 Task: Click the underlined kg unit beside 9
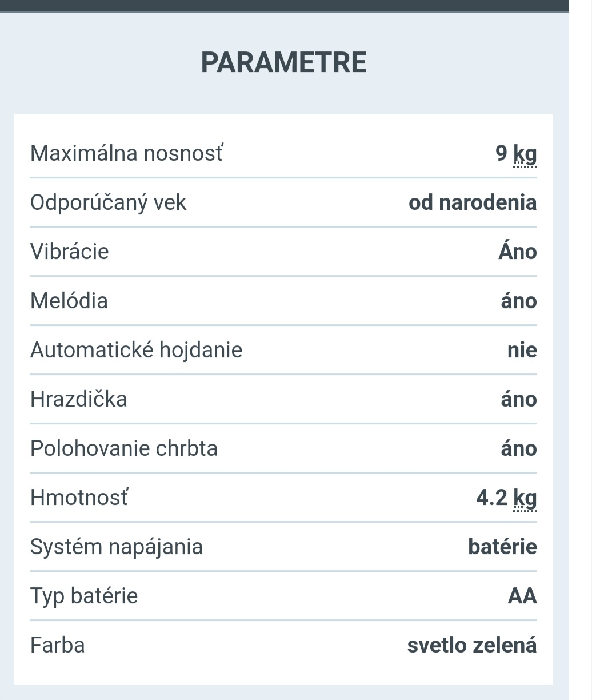click(x=525, y=154)
